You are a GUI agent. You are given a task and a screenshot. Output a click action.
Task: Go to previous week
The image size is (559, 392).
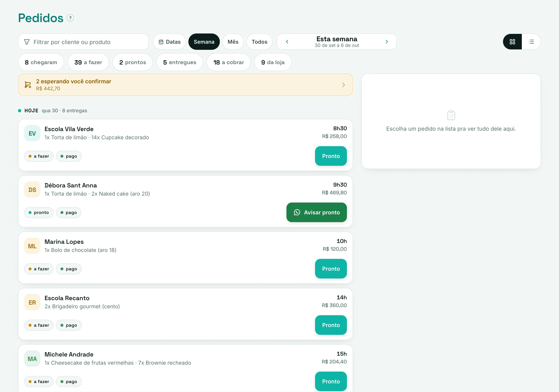pos(287,42)
